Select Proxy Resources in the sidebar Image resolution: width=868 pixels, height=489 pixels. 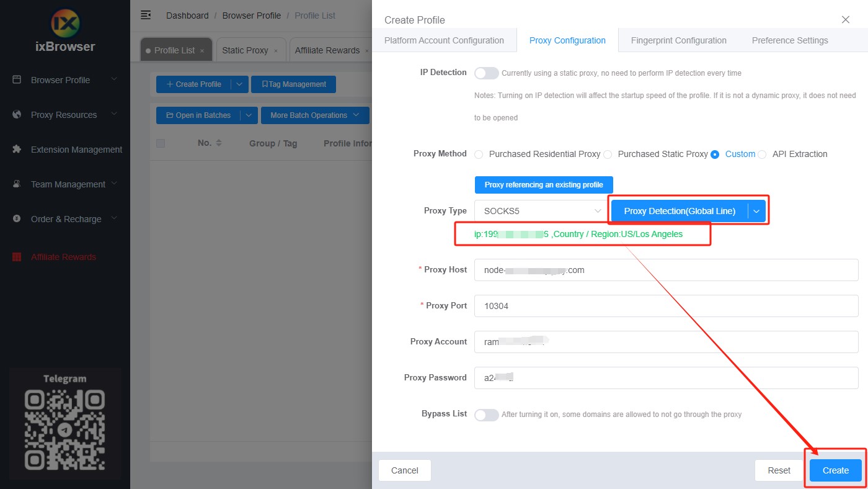click(x=63, y=114)
